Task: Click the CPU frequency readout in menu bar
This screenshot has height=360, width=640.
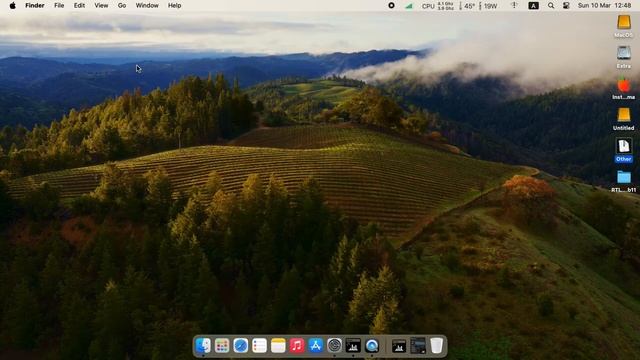Action: pos(438,6)
